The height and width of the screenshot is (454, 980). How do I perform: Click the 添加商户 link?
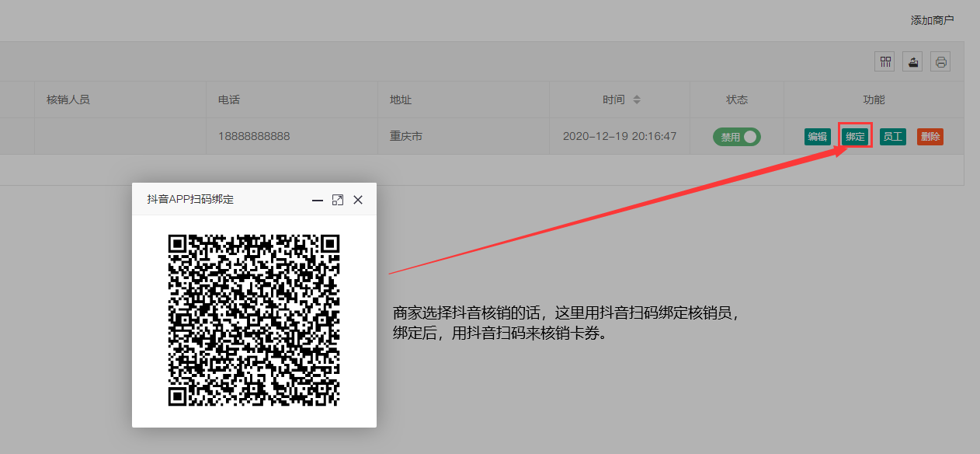932,20
